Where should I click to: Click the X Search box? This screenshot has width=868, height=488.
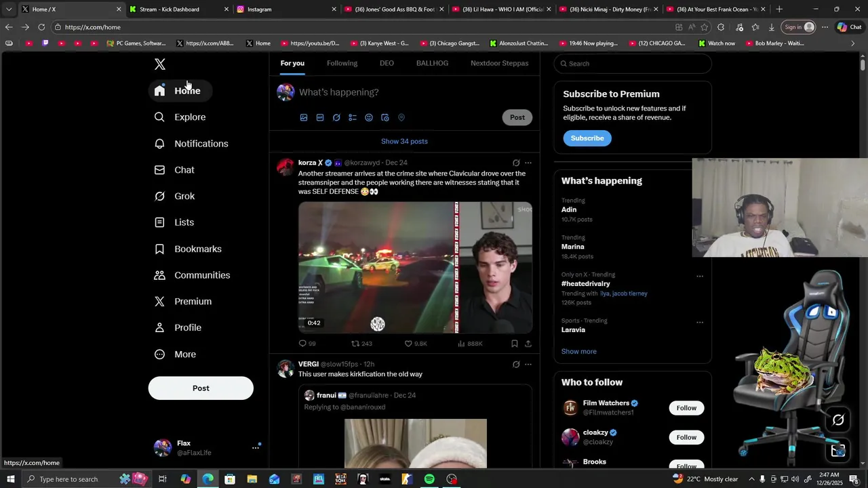point(633,64)
